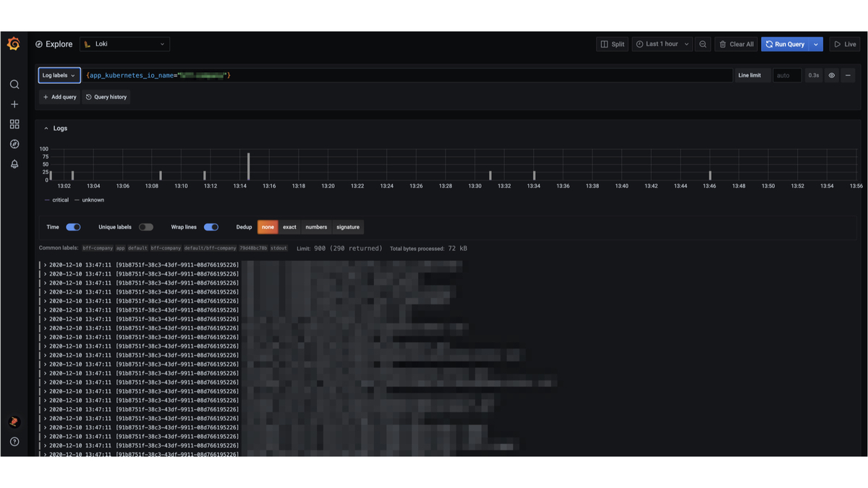Open the Explore compass icon in the sidebar
The image size is (868, 488).
(14, 144)
